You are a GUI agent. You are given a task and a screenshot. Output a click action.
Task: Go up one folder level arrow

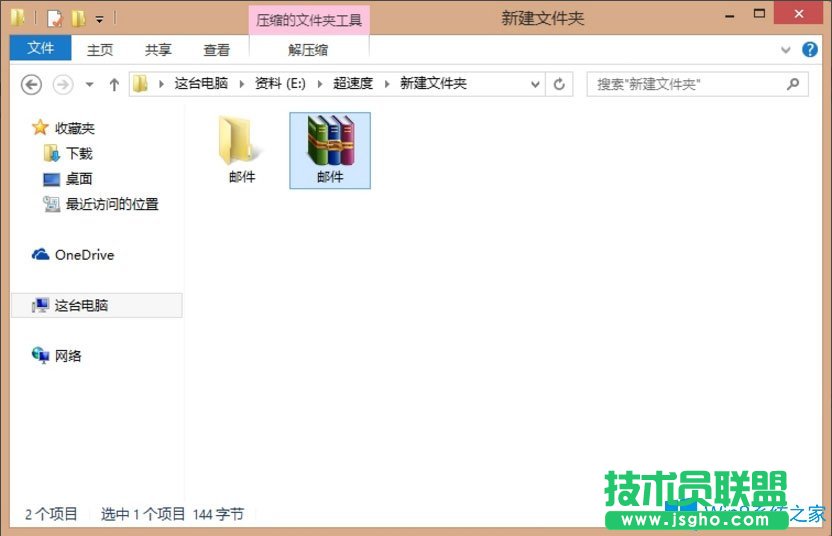[x=114, y=84]
